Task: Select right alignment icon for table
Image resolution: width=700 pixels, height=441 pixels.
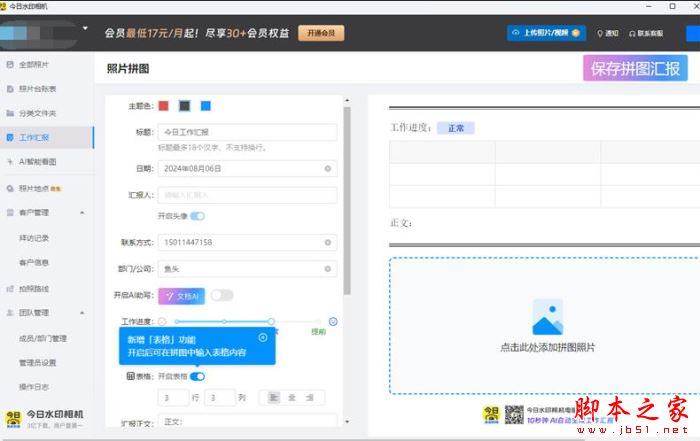Action: click(x=310, y=397)
